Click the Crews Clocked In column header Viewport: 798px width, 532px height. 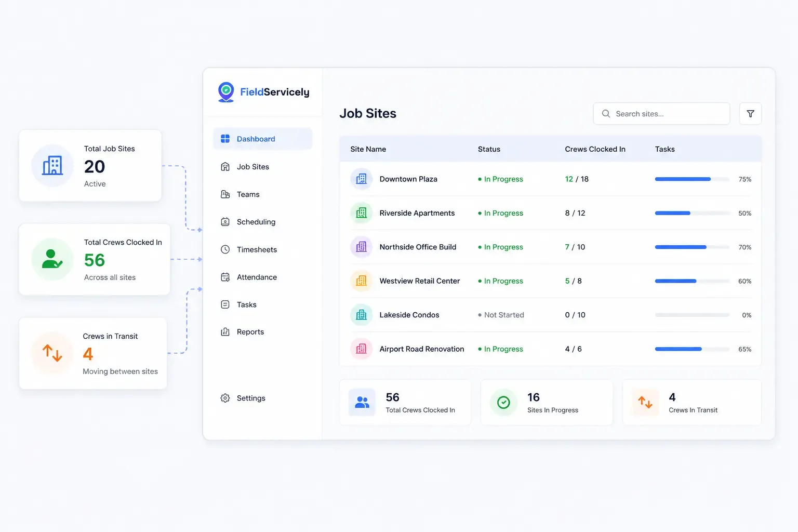[x=595, y=149]
